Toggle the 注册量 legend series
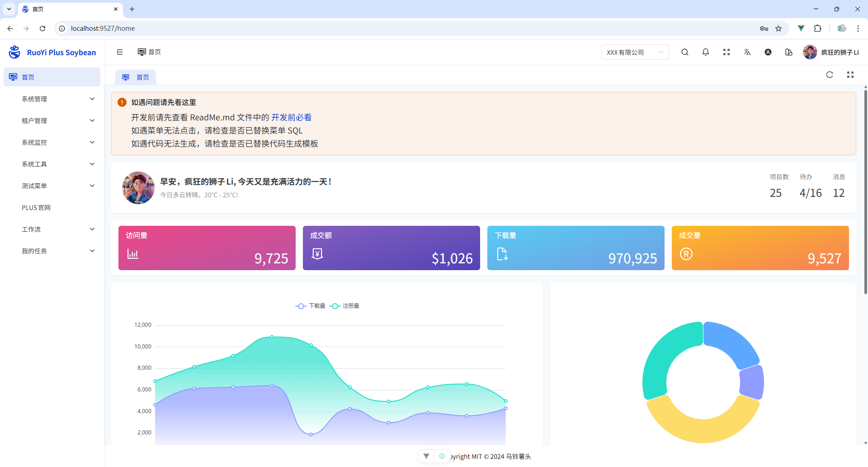This screenshot has height=467, width=868. pyautogui.click(x=344, y=306)
